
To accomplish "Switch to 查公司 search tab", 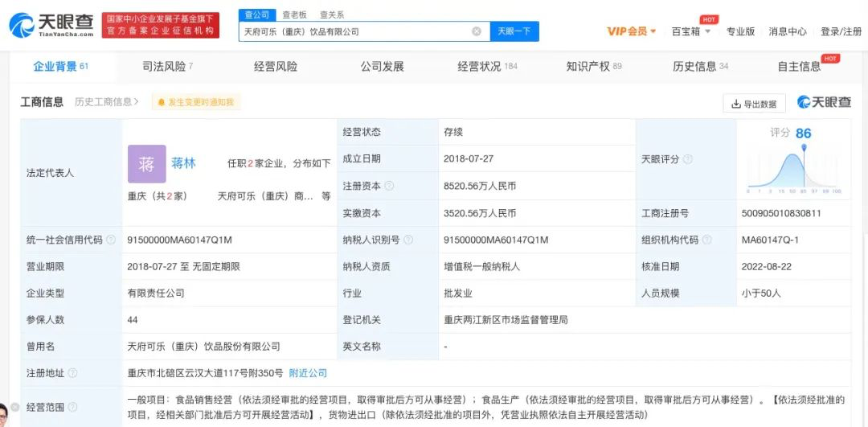I will click(x=257, y=15).
